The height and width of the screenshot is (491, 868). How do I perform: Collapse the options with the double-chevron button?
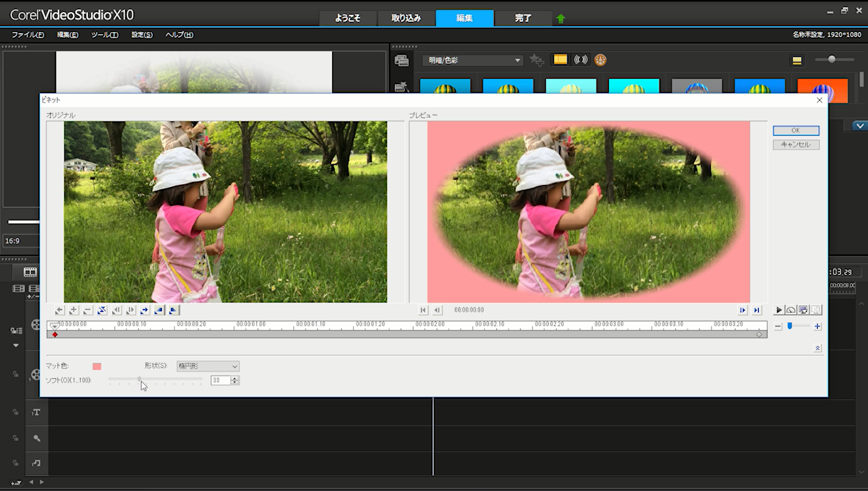pos(817,348)
